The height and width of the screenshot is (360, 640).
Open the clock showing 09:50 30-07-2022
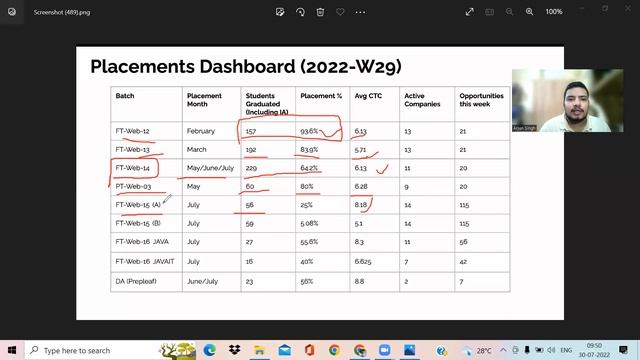click(x=594, y=350)
